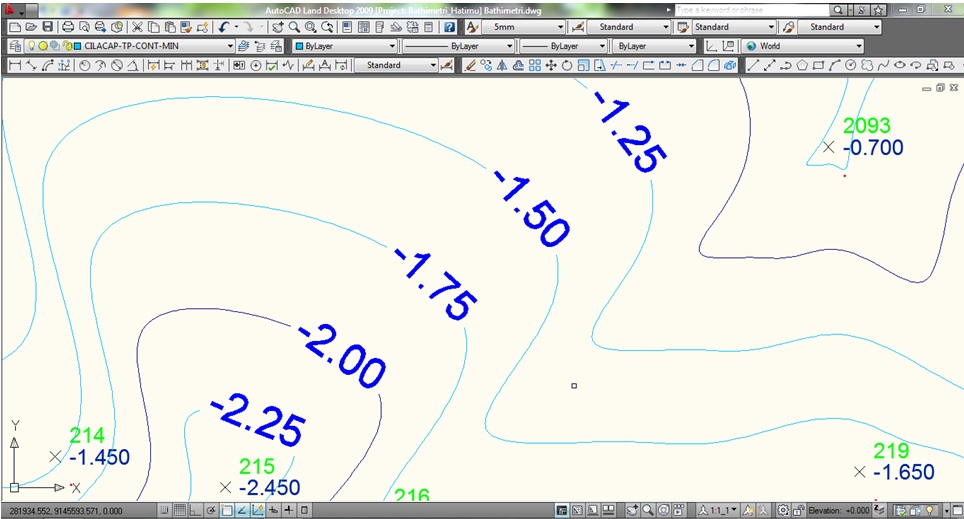Image resolution: width=964 pixels, height=519 pixels.
Task: Select the Spline draw tool
Action: coord(883,65)
